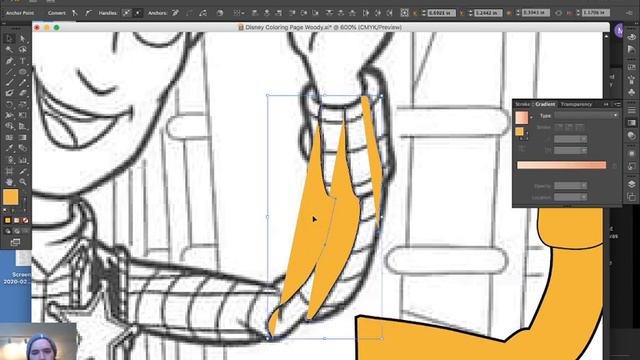Select the Ellipse shape tool
The height and width of the screenshot is (360, 640).
point(22,72)
